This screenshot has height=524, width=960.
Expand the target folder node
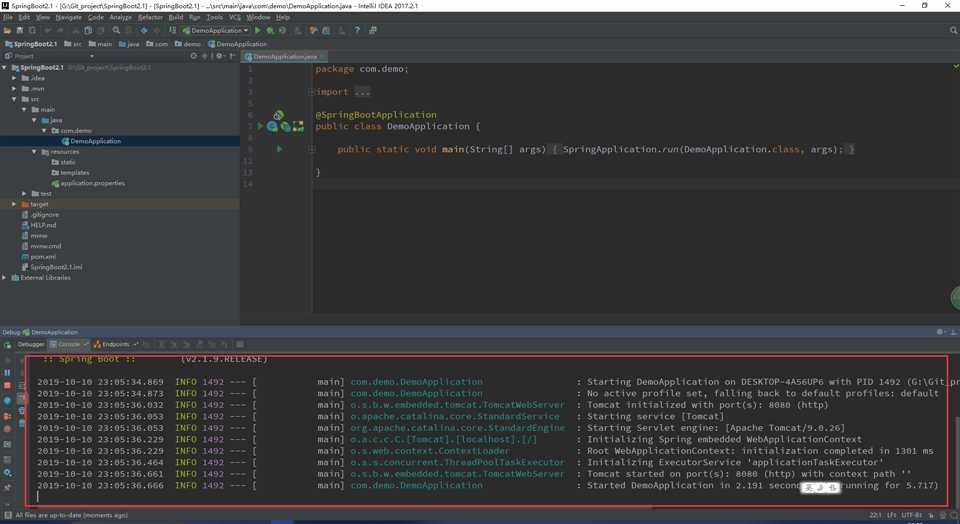tap(15, 204)
